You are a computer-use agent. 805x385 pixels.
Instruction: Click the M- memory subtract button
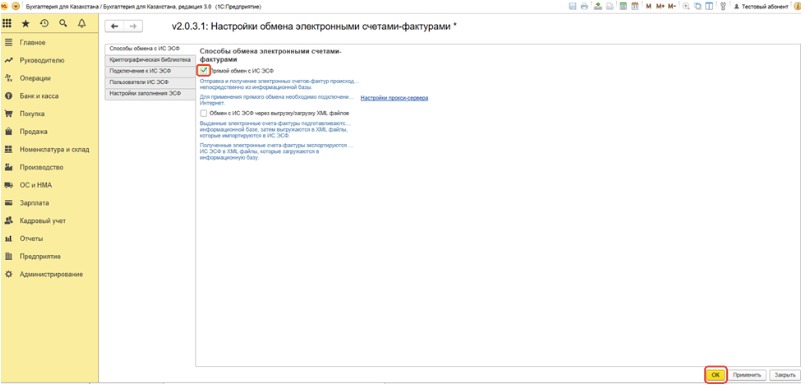point(672,6)
